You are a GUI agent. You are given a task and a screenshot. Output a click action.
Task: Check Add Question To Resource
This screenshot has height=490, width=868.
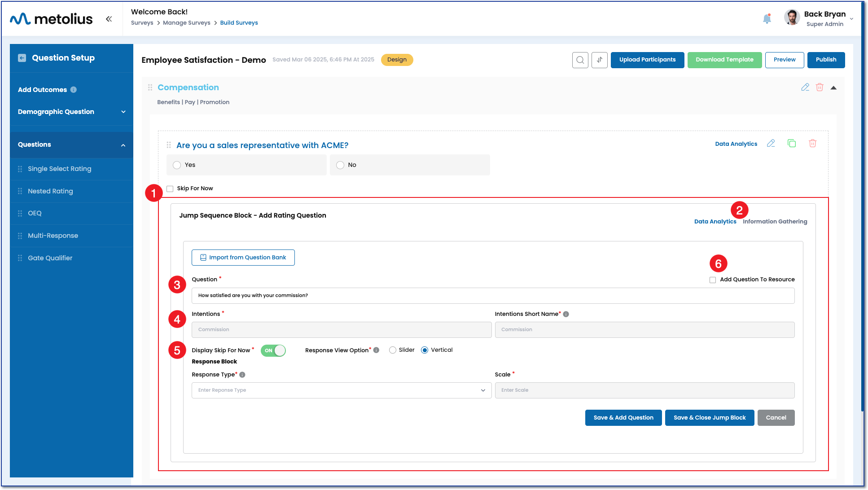point(713,280)
